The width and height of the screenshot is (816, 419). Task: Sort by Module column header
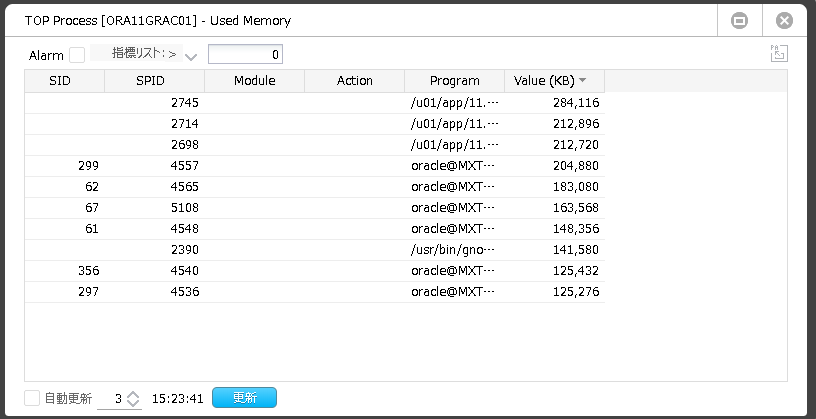pos(254,81)
